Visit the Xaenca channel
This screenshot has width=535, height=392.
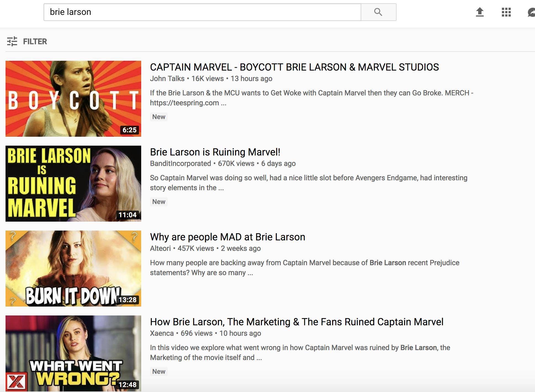(162, 333)
